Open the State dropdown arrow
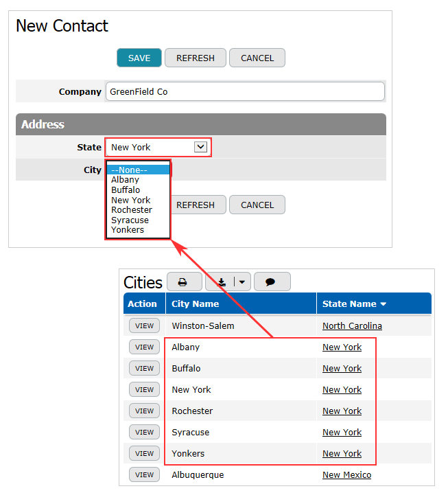The image size is (448, 493). pos(200,147)
